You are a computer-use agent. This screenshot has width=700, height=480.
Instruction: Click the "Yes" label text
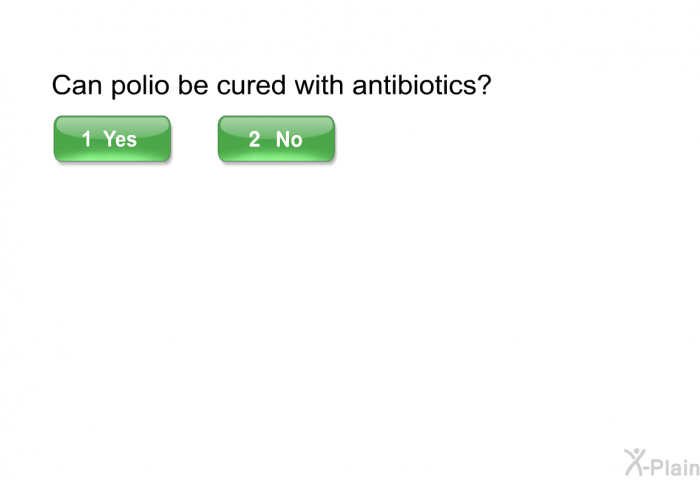pos(120,139)
